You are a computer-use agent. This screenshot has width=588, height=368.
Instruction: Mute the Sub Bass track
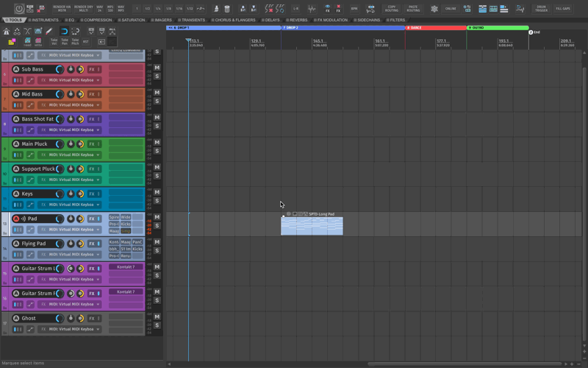point(157,68)
